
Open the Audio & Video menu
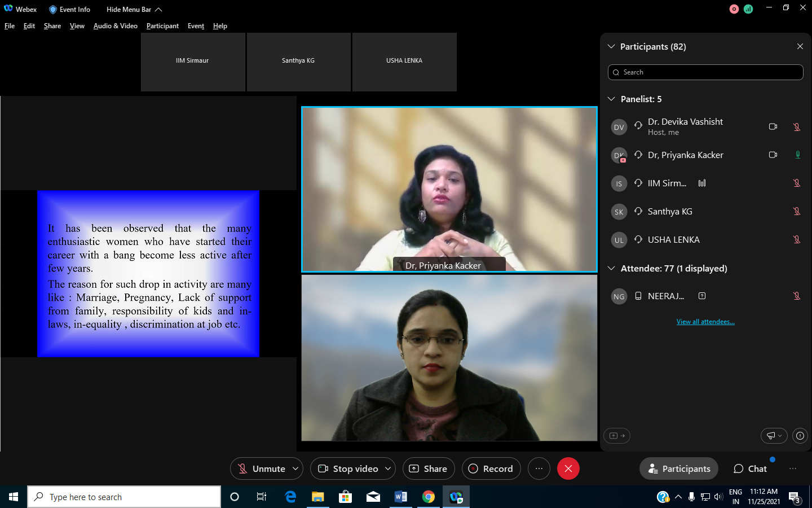tap(116, 26)
